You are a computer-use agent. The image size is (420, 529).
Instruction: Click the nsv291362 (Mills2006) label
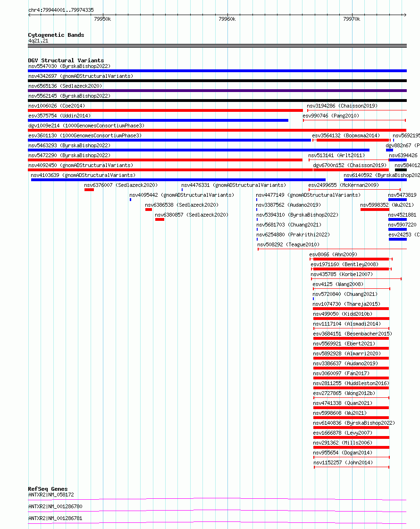point(343,443)
